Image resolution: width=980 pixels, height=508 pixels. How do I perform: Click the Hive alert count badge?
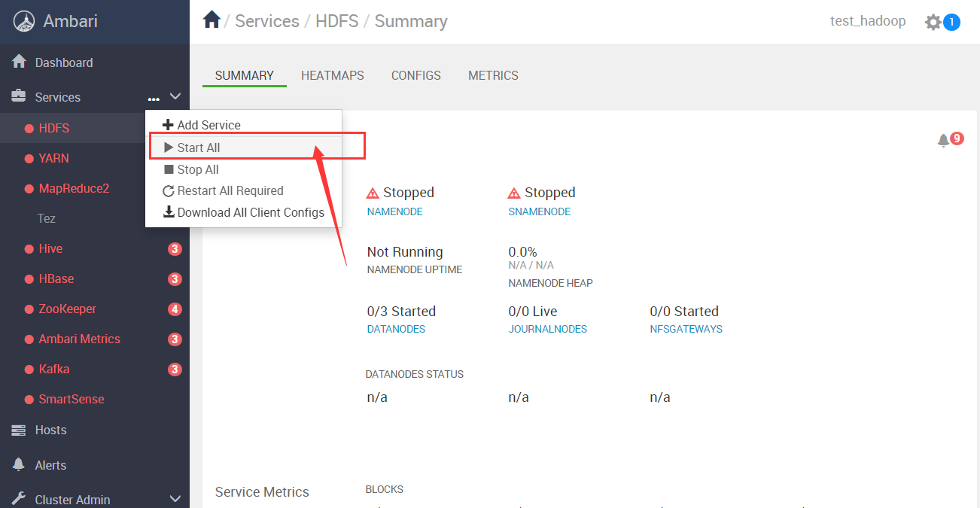tap(175, 249)
